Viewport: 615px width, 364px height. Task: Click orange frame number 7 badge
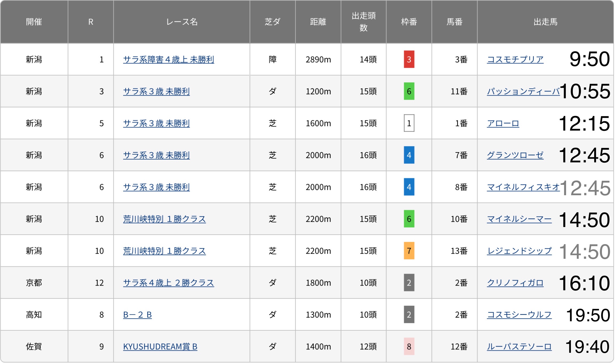[409, 251]
